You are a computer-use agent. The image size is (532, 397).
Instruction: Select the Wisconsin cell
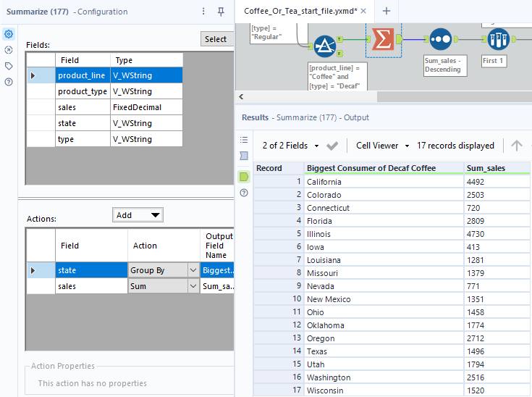point(384,390)
